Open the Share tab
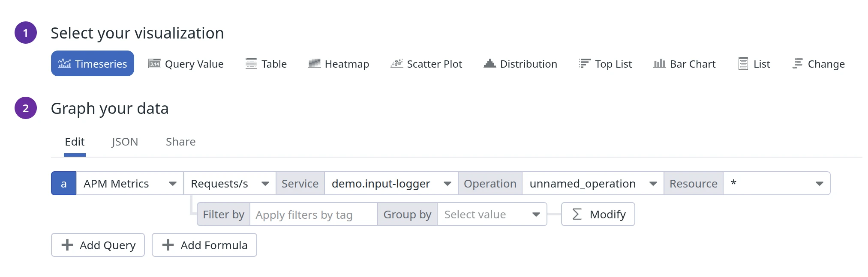868x277 pixels. (x=180, y=142)
